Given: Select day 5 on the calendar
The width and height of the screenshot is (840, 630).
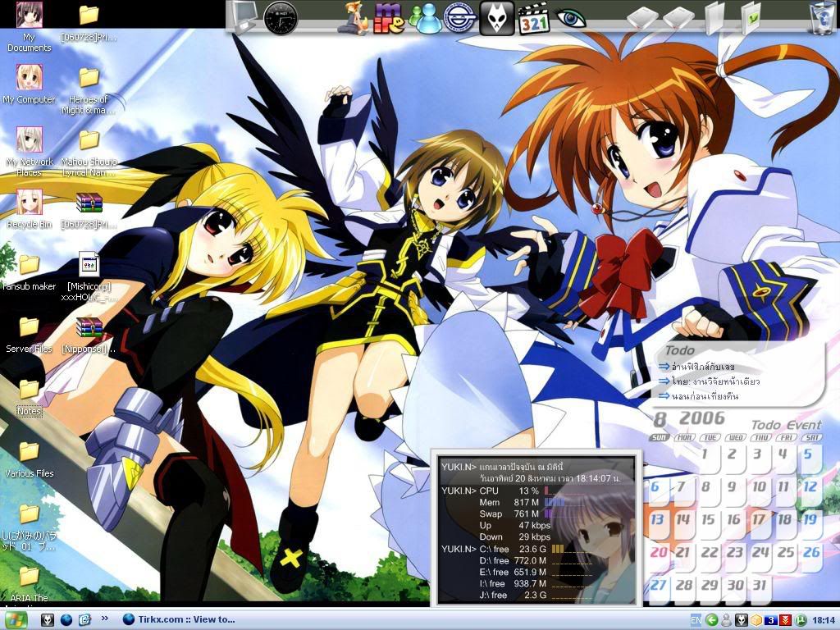Looking at the screenshot, I should tap(808, 454).
